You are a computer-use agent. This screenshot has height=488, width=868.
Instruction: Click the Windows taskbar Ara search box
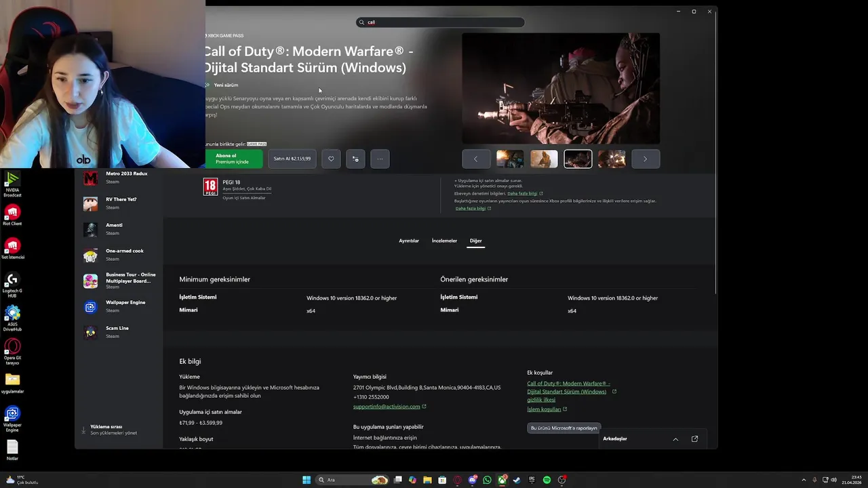[x=353, y=480]
